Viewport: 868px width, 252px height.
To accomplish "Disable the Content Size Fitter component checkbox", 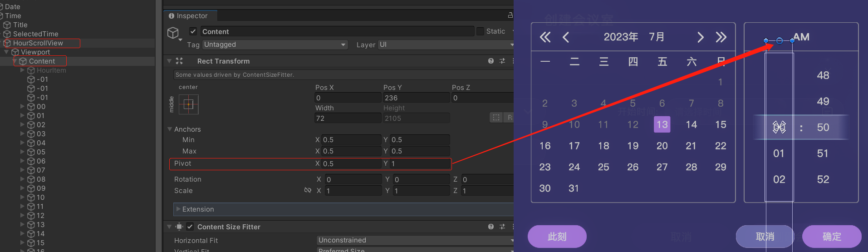I will (x=190, y=227).
